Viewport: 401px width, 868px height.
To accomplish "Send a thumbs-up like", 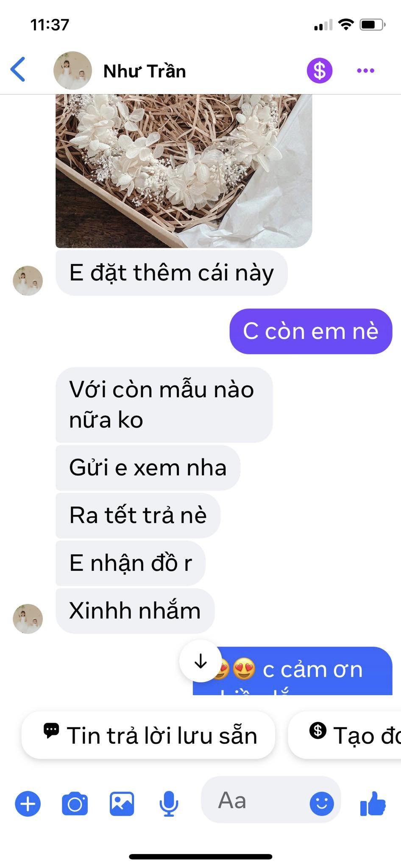I will (373, 803).
